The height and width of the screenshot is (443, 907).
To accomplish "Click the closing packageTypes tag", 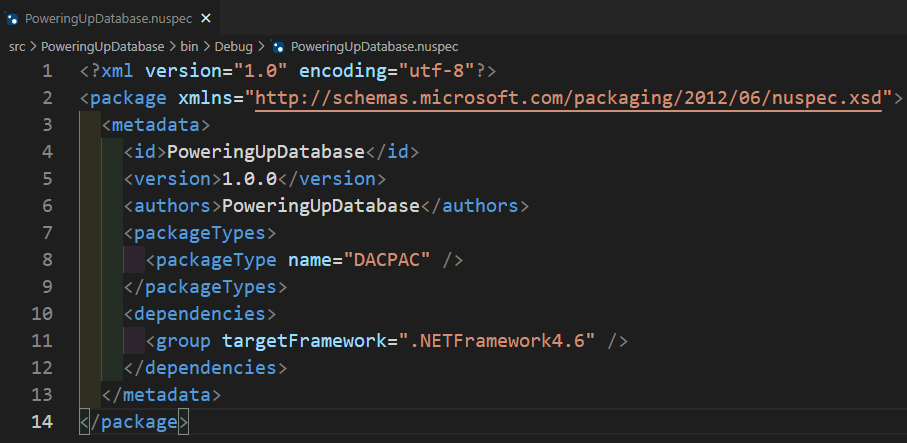I will [x=205, y=287].
